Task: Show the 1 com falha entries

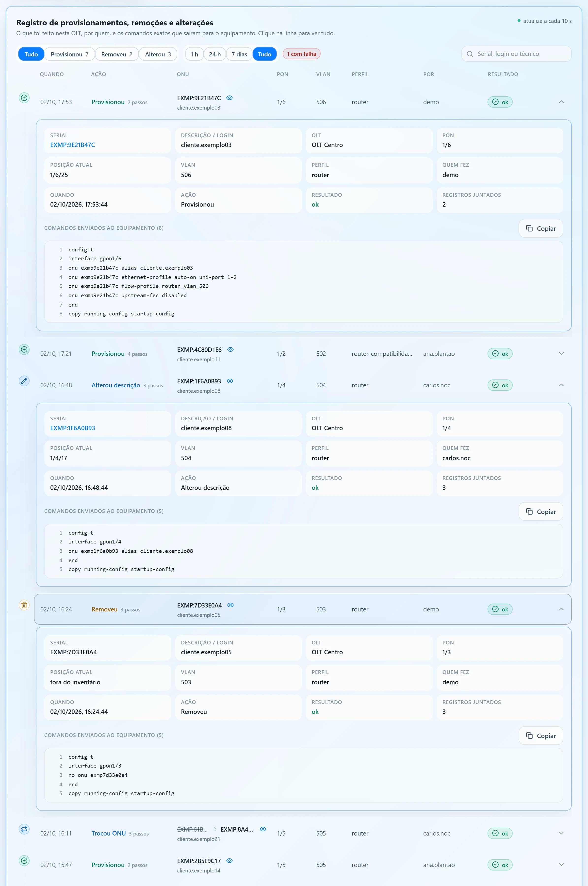Action: tap(301, 54)
